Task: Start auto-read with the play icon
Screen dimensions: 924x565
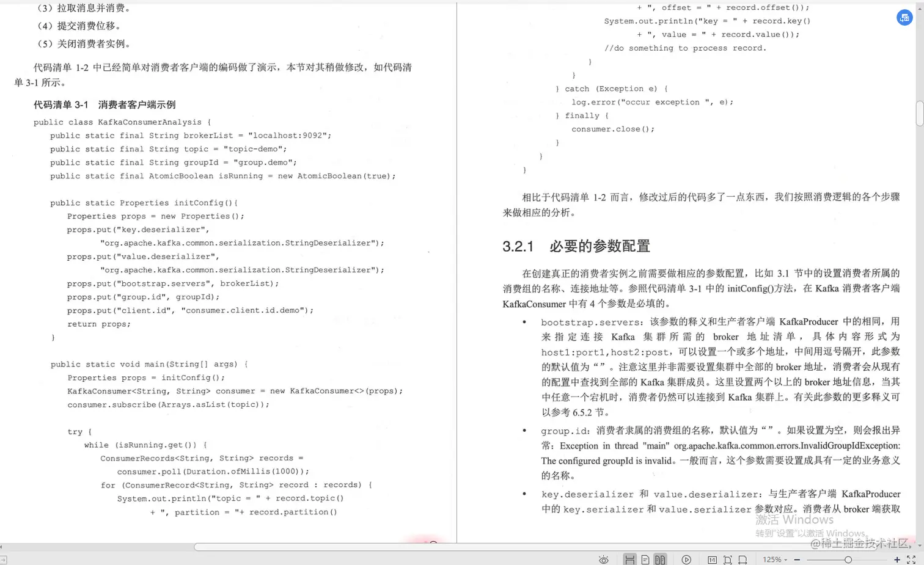Action: [687, 559]
